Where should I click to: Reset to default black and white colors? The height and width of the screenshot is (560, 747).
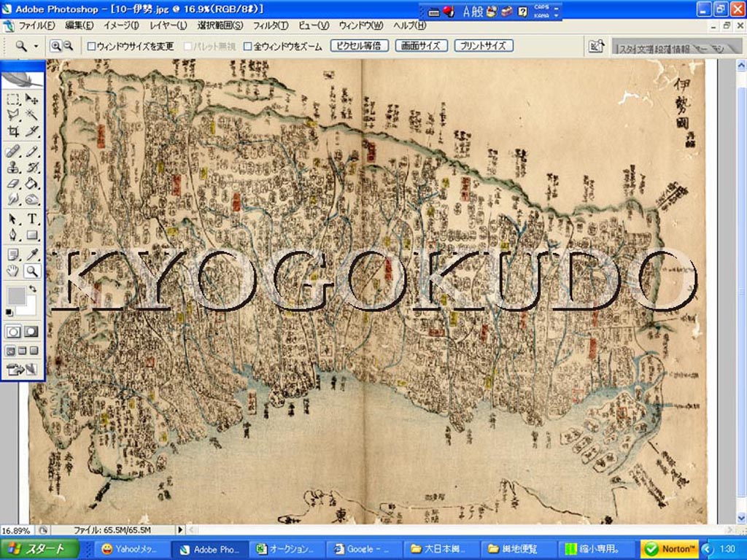[9, 312]
